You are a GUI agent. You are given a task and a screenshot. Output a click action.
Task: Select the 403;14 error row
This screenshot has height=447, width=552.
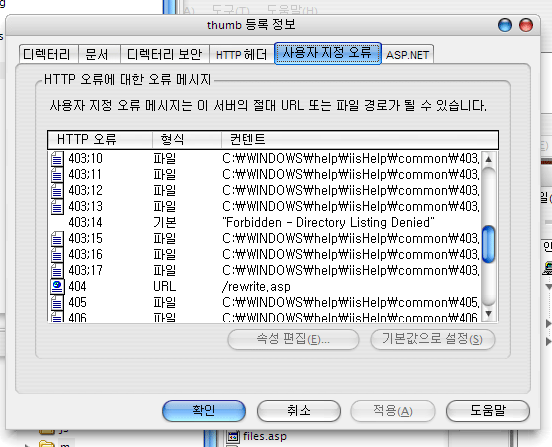point(265,222)
